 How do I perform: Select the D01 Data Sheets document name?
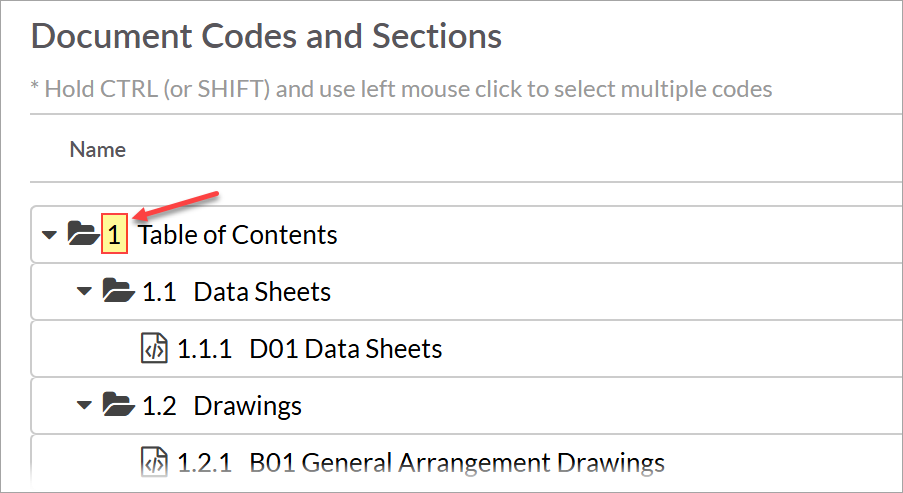tap(345, 349)
